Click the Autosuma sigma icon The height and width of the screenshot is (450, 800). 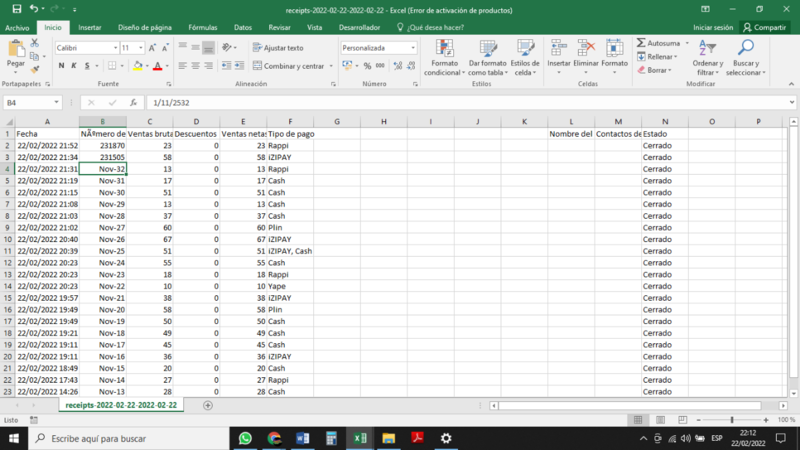pyautogui.click(x=642, y=43)
